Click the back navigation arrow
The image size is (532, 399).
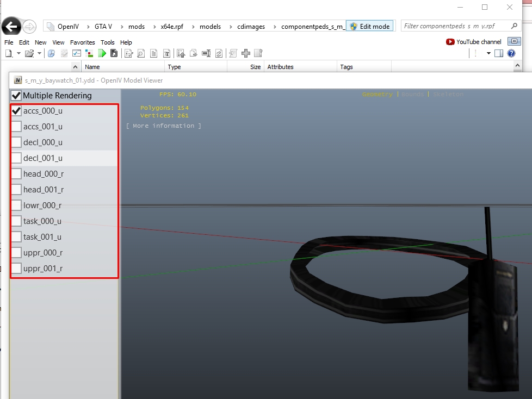click(x=11, y=26)
